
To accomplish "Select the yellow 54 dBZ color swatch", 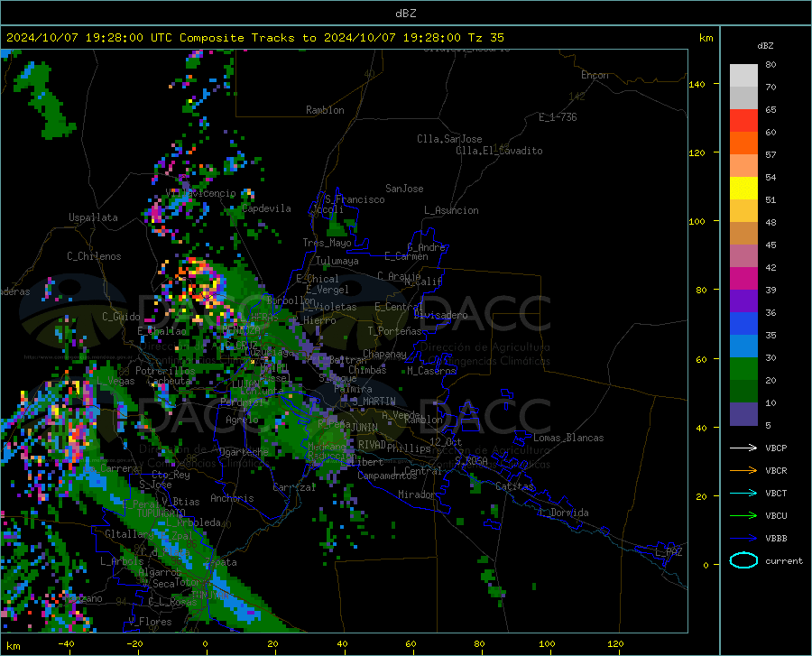I will (x=743, y=189).
